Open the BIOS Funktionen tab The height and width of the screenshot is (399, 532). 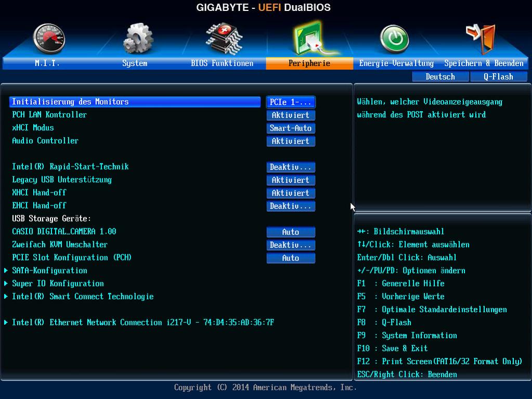point(222,63)
